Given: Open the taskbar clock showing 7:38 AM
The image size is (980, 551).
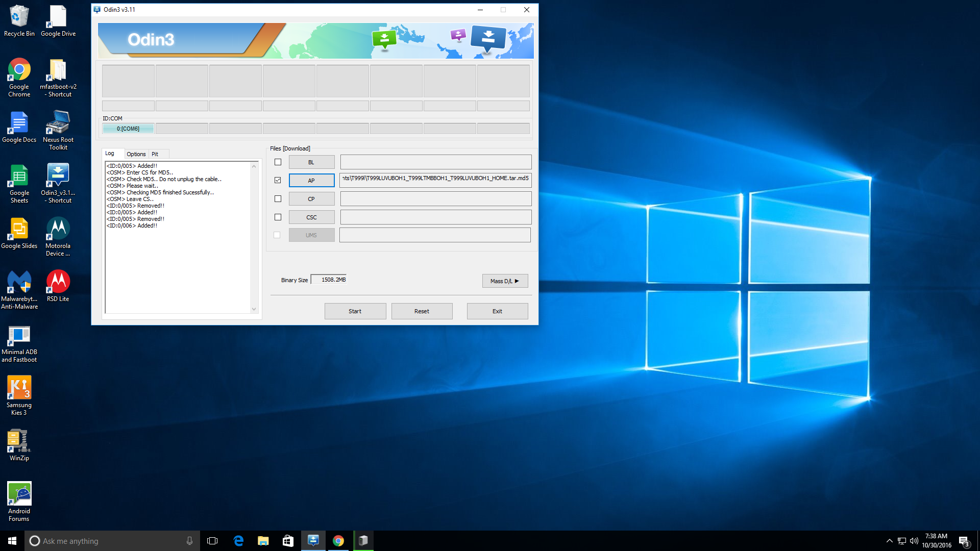Looking at the screenshot, I should pyautogui.click(x=936, y=541).
